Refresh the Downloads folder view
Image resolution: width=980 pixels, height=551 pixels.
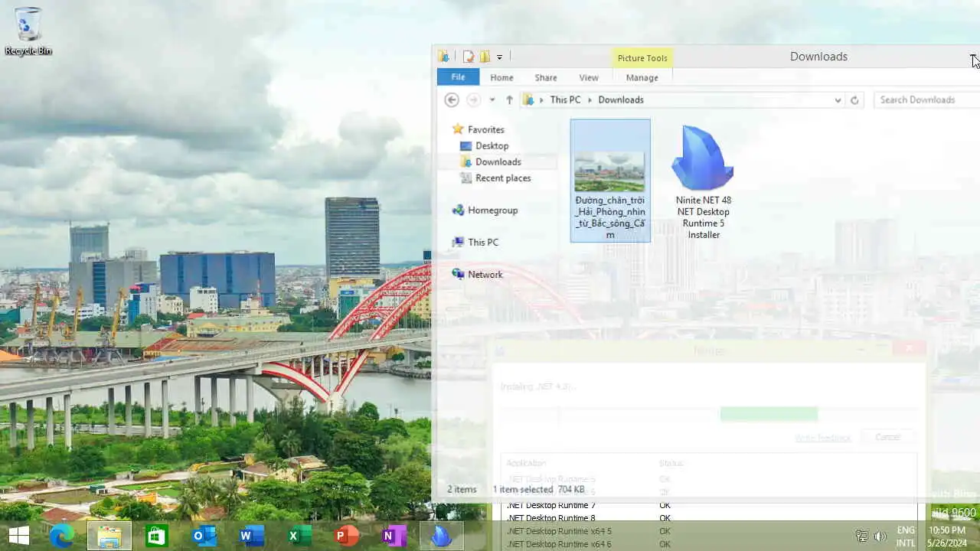coord(854,99)
